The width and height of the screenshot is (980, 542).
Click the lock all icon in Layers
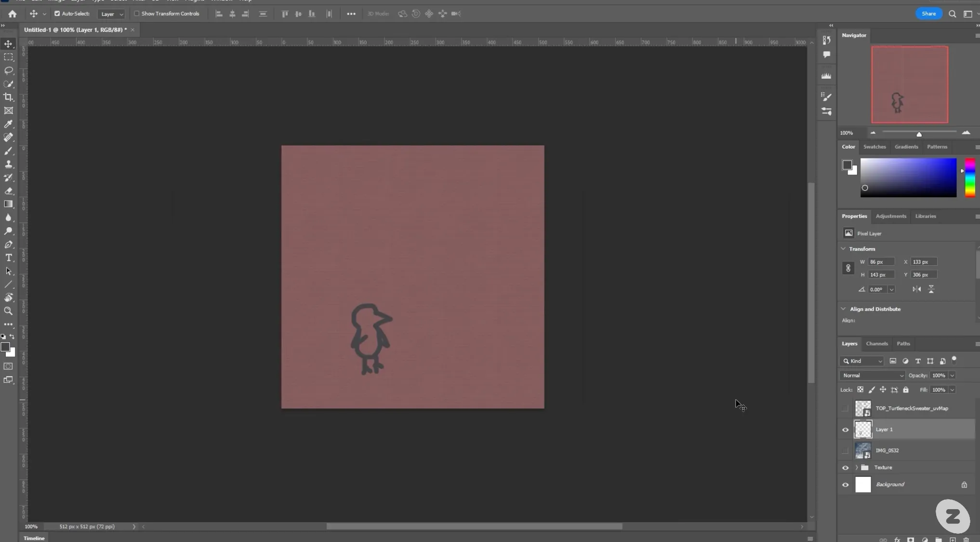point(905,390)
